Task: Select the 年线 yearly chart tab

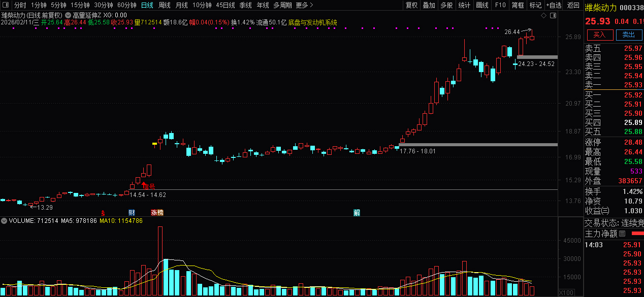Action: pos(263,5)
